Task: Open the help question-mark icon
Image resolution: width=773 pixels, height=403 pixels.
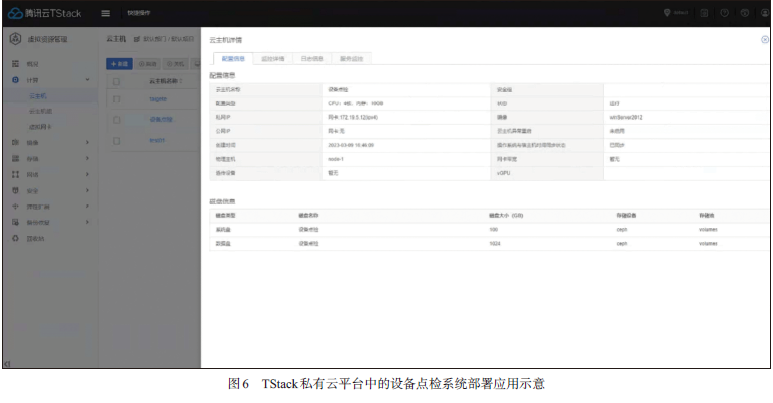Action: click(724, 13)
